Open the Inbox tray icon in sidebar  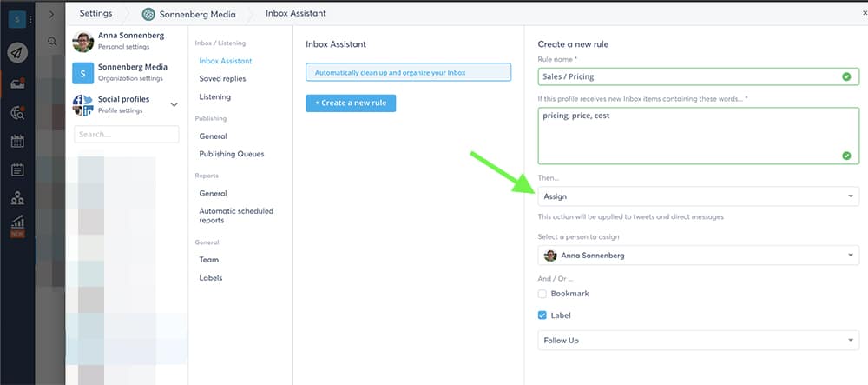click(x=17, y=83)
